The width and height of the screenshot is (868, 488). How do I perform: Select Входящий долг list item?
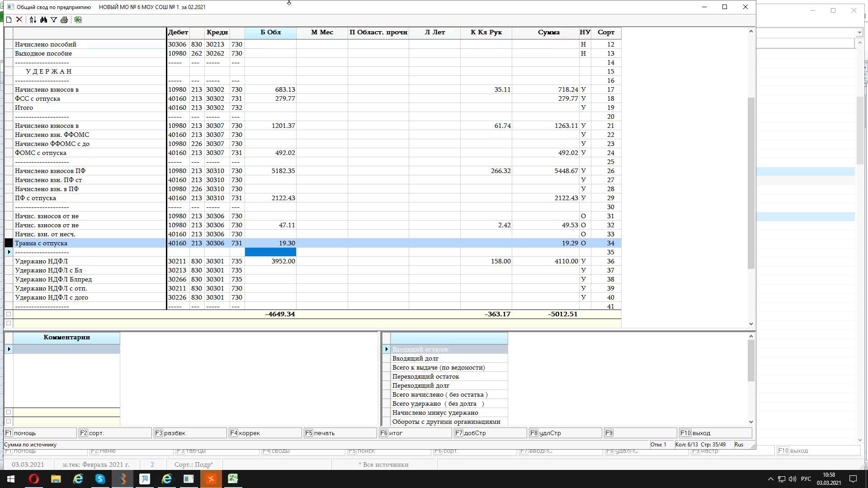click(449, 358)
